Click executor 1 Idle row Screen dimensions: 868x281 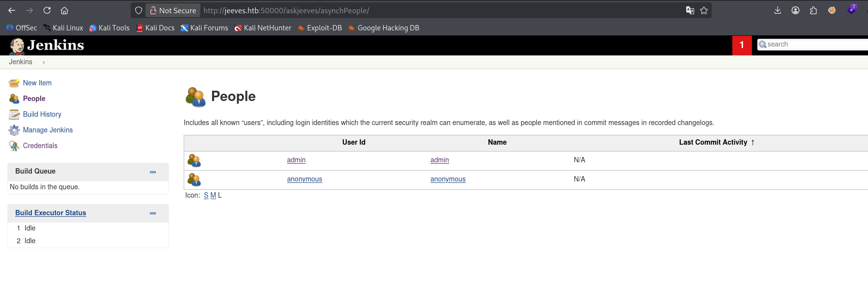coord(88,228)
